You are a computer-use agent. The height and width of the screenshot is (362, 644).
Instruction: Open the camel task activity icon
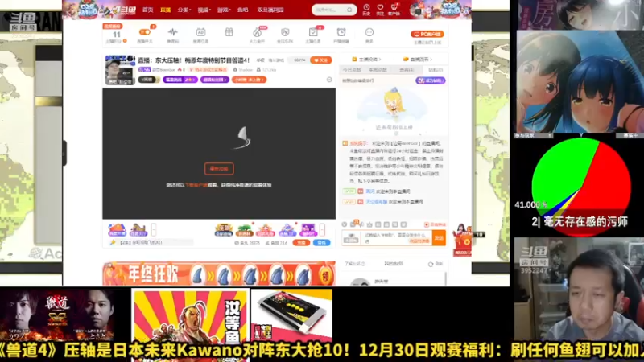pyautogui.click(x=138, y=230)
